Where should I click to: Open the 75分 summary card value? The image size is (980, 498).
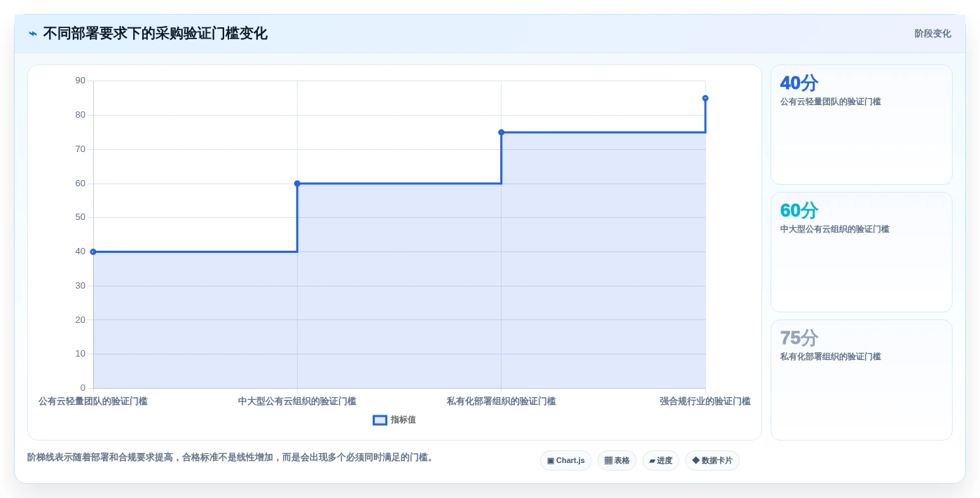[799, 338]
